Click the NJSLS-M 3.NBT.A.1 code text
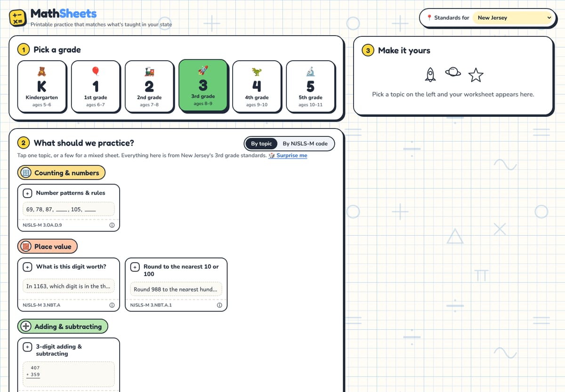This screenshot has height=392, width=565. pos(151,305)
